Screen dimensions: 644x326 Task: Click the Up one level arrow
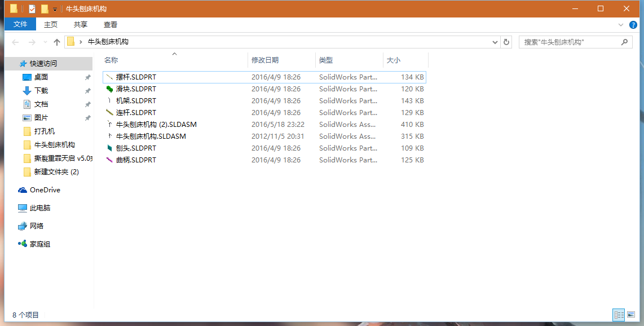coord(57,42)
